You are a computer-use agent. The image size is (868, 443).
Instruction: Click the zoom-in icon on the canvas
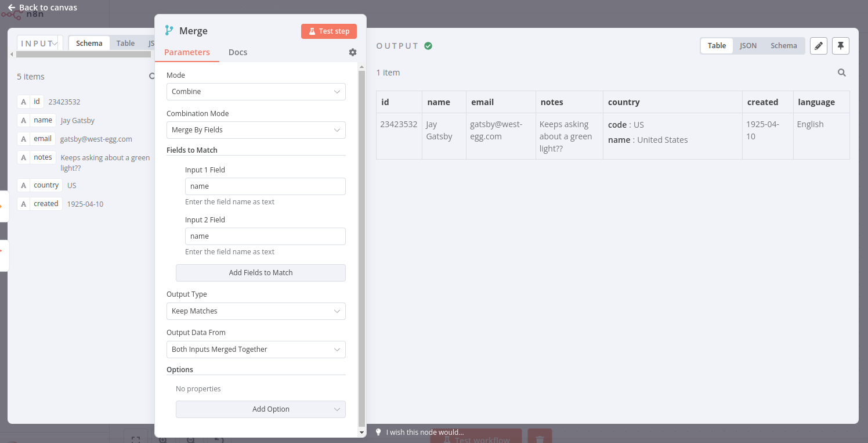click(x=163, y=440)
